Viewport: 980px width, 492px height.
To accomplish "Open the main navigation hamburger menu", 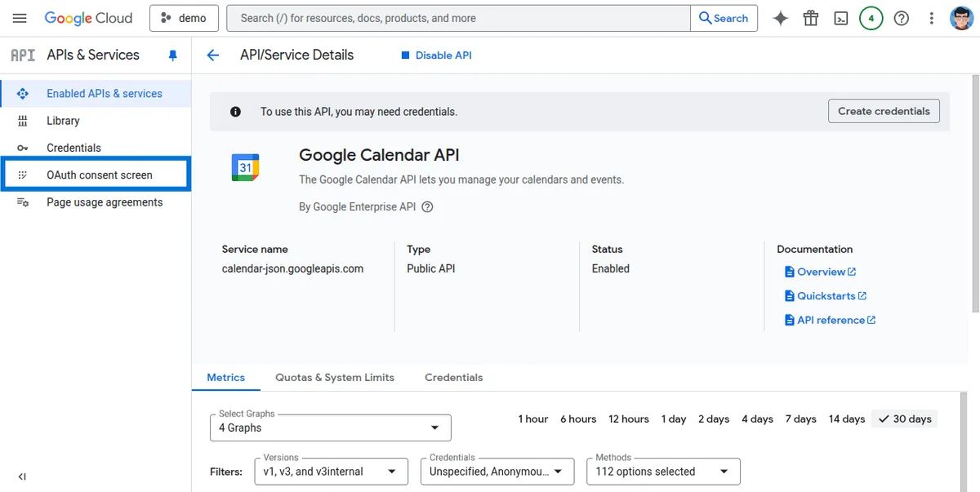I will pos(20,18).
